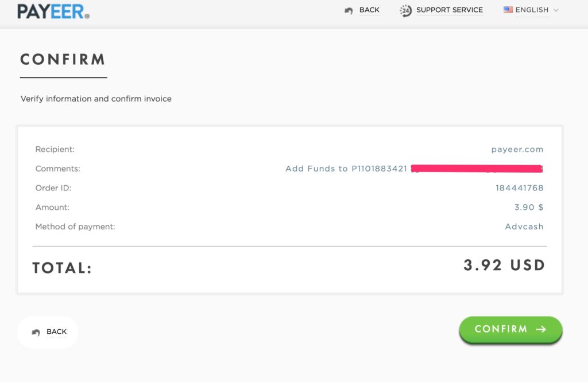
Task: Click the 3.92 USD total amount
Action: click(x=504, y=265)
